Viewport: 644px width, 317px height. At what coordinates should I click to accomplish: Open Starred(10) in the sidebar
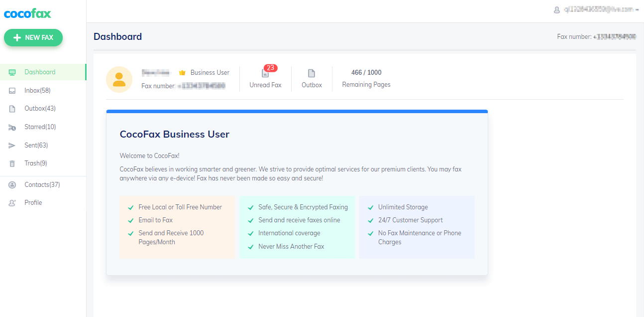40,127
